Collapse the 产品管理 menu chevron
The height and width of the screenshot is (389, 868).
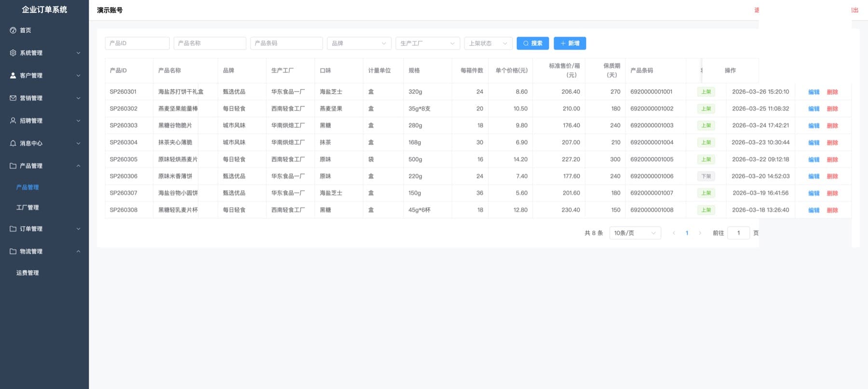coord(78,166)
